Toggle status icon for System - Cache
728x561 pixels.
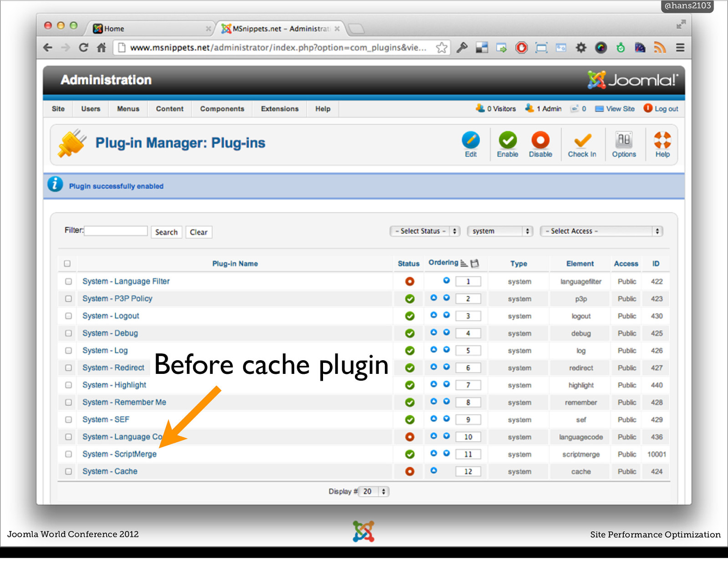pyautogui.click(x=409, y=471)
